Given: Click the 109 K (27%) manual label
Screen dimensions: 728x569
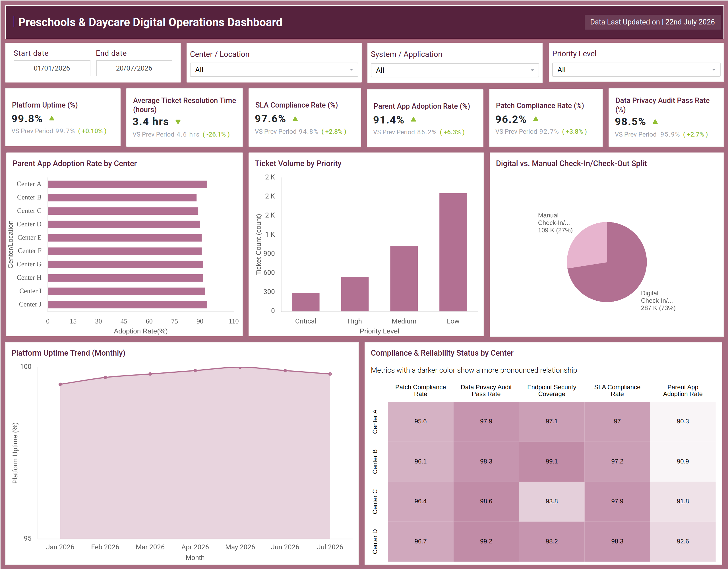Looking at the screenshot, I should click(x=555, y=230).
